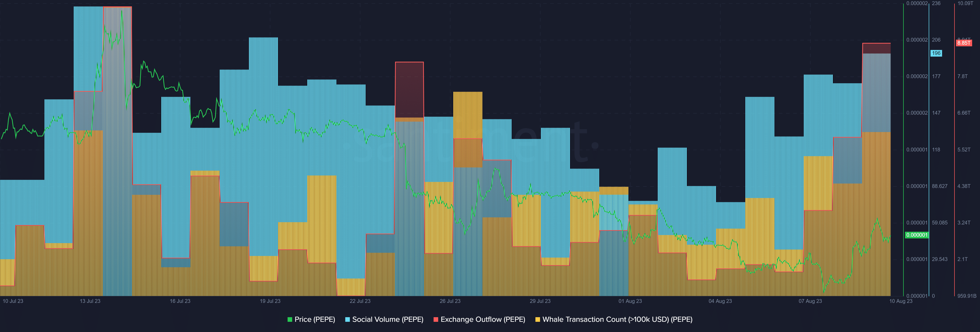The width and height of the screenshot is (980, 332).
Task: Click the yellow Whale Transaction legend swatch
Action: (x=537, y=320)
